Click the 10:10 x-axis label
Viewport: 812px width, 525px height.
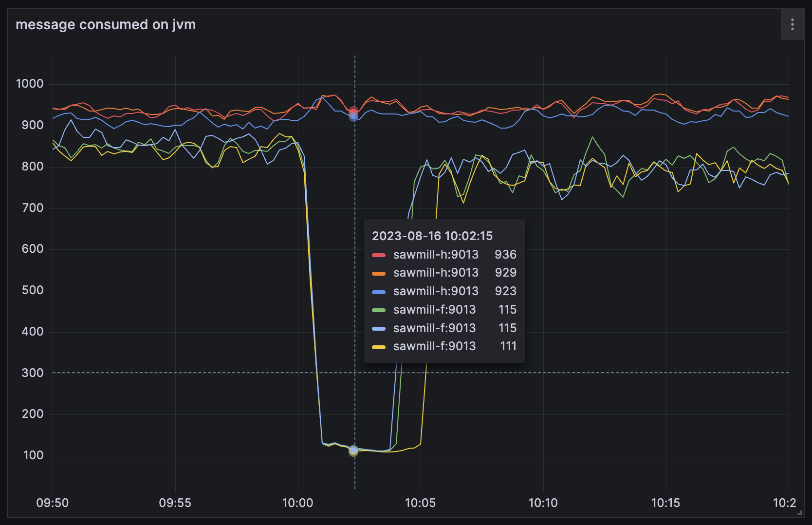(x=543, y=503)
